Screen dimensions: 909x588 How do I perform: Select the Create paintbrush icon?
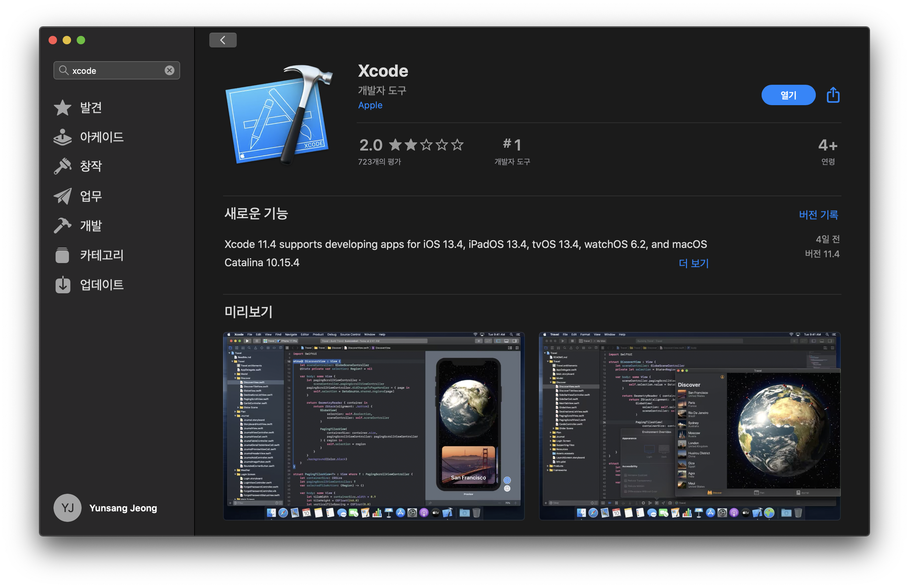click(62, 166)
